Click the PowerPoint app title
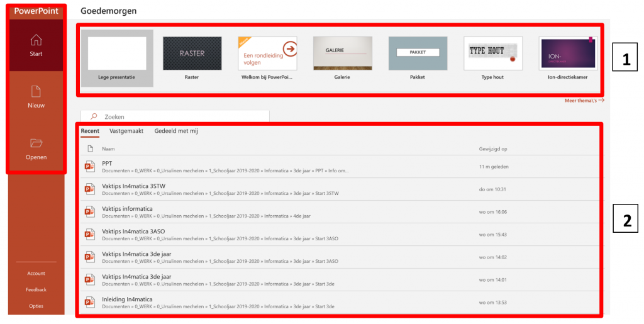 pos(36,11)
